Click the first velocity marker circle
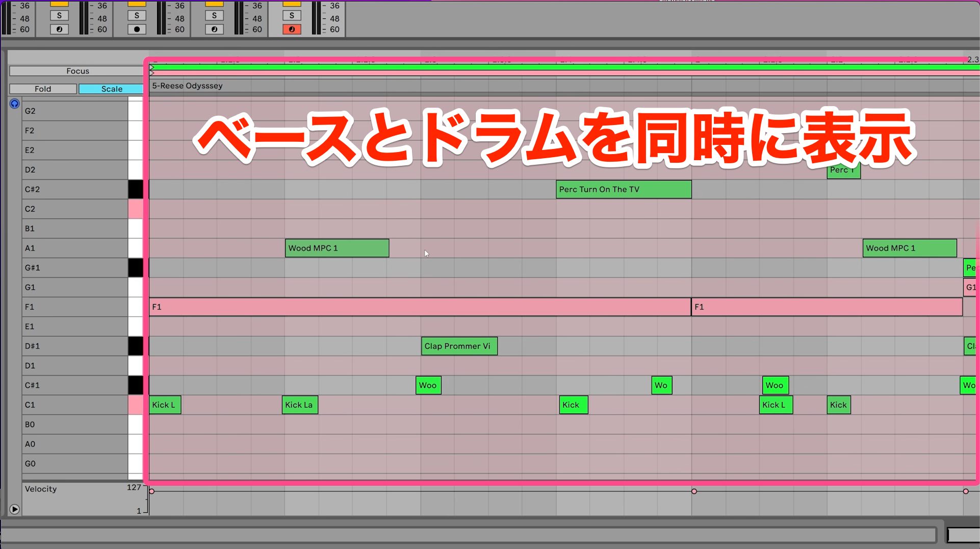The width and height of the screenshot is (980, 549). [x=151, y=491]
